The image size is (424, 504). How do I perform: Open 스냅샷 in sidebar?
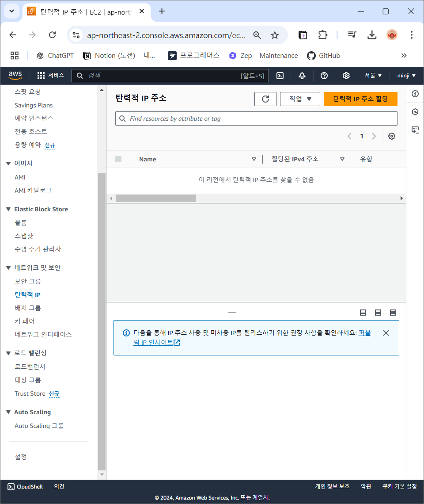point(24,236)
